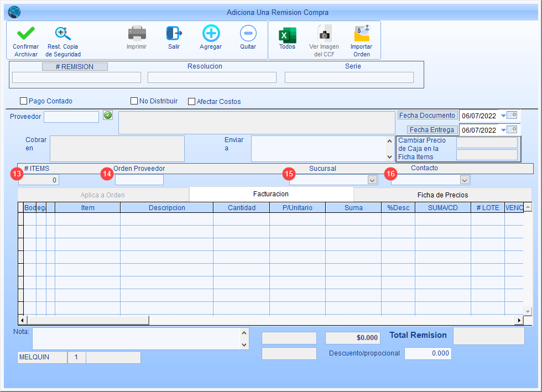Screen dimensions: 542x392
Task: Click the # REMISION input field
Action: [x=76, y=77]
